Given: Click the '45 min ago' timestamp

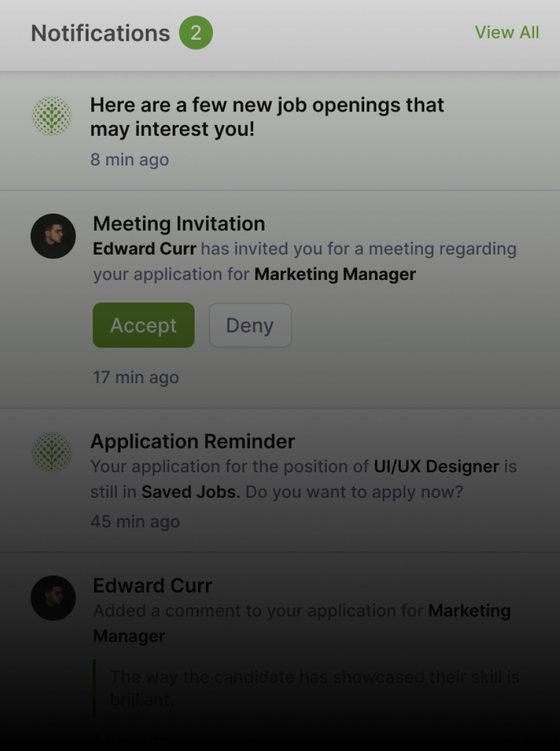Looking at the screenshot, I should coord(135,522).
